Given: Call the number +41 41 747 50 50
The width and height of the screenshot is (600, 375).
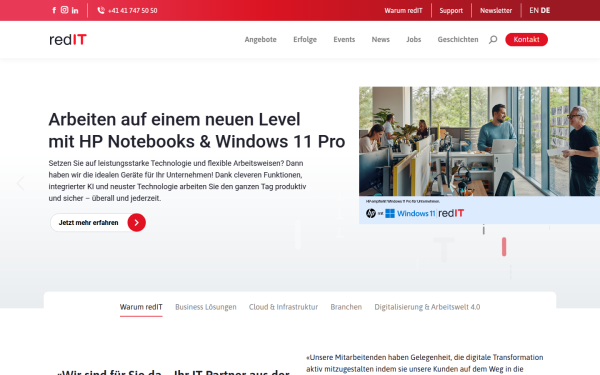Looking at the screenshot, I should [x=132, y=11].
